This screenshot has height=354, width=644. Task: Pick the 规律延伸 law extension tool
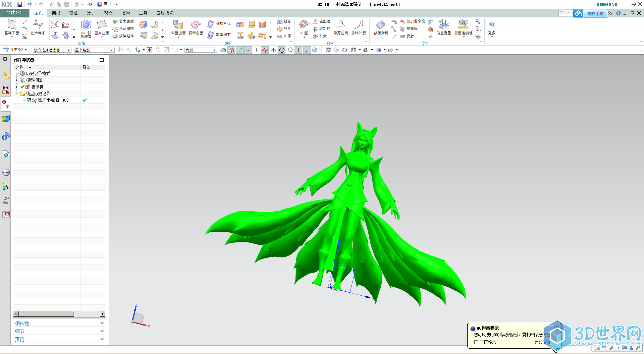click(x=123, y=36)
